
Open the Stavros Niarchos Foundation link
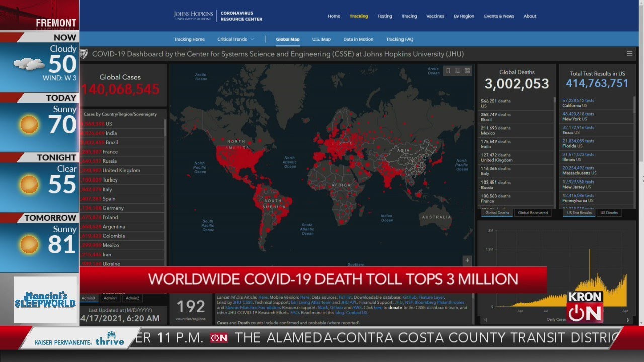pos(253,307)
